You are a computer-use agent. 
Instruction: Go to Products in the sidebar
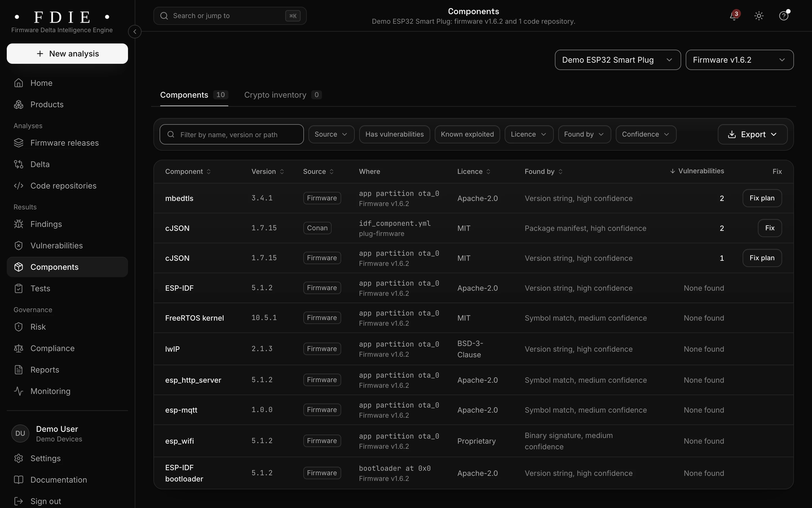[67, 104]
